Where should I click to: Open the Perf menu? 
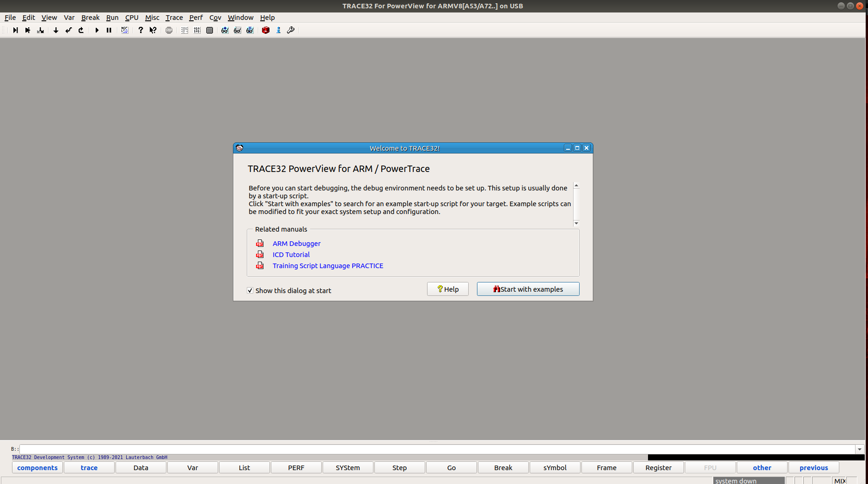[x=196, y=18]
